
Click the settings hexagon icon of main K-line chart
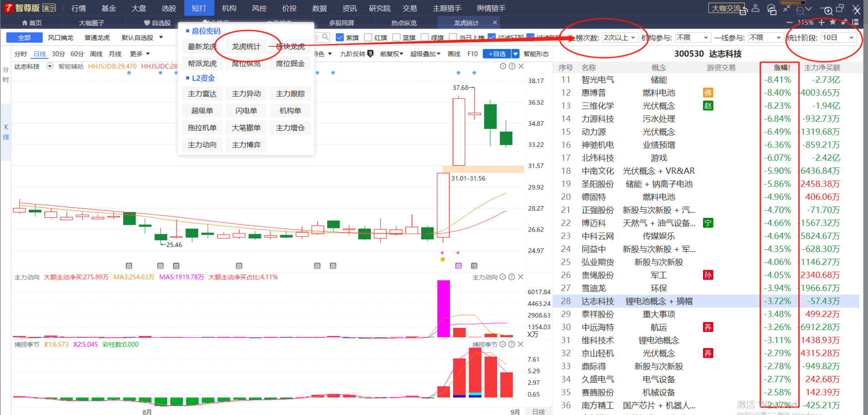(503, 66)
